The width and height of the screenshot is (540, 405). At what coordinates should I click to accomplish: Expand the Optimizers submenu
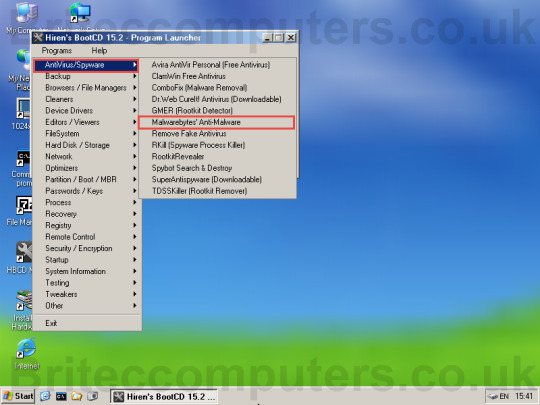click(86, 168)
